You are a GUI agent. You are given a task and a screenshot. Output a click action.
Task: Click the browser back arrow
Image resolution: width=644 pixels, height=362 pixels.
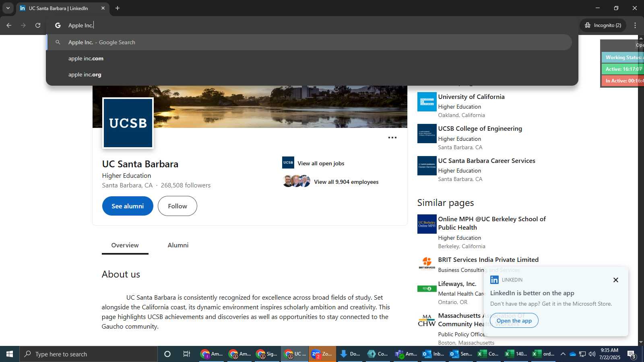click(9, 25)
